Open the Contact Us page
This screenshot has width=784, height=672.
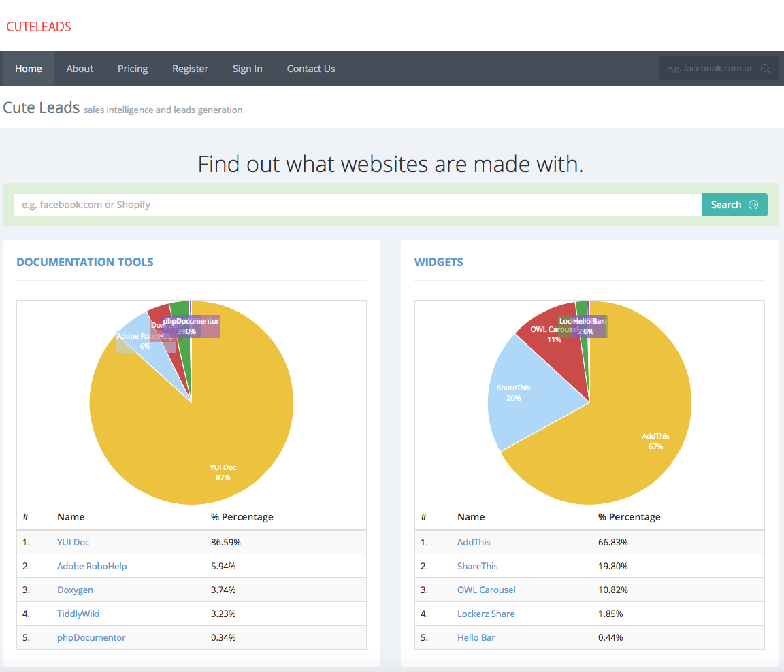click(x=310, y=69)
